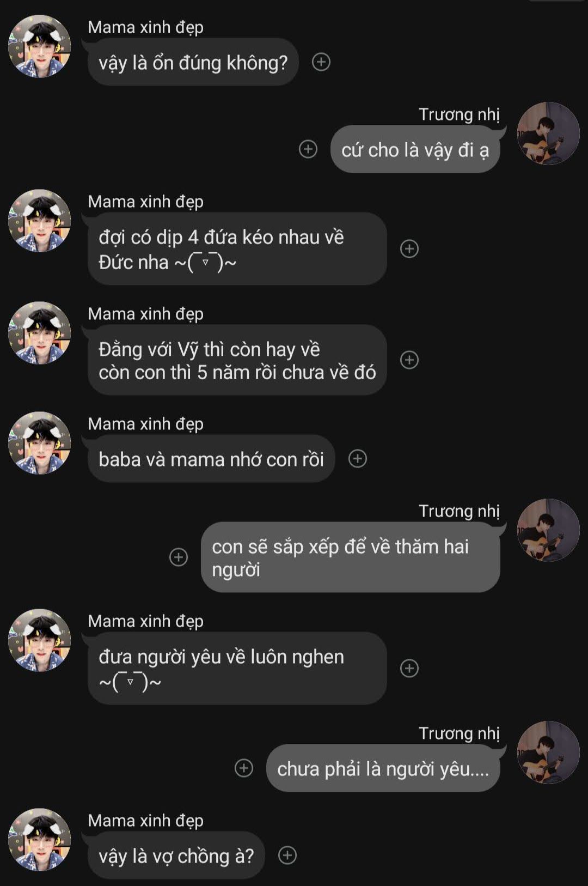
Task: Select the "vậy là vợ chồng à?" message bubble
Action: (176, 856)
